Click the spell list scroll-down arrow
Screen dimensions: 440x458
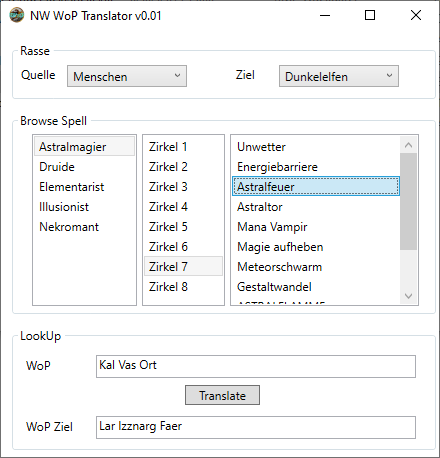tap(408, 296)
